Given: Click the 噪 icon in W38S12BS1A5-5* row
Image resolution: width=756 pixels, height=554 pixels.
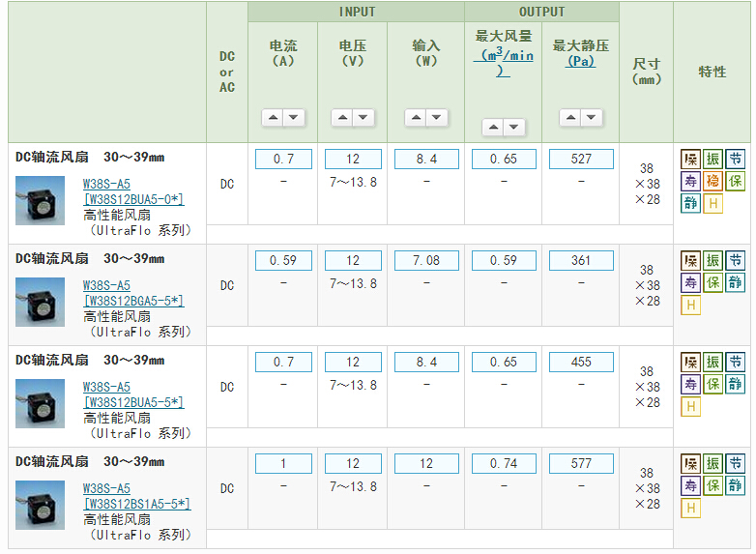Looking at the screenshot, I should (x=690, y=464).
